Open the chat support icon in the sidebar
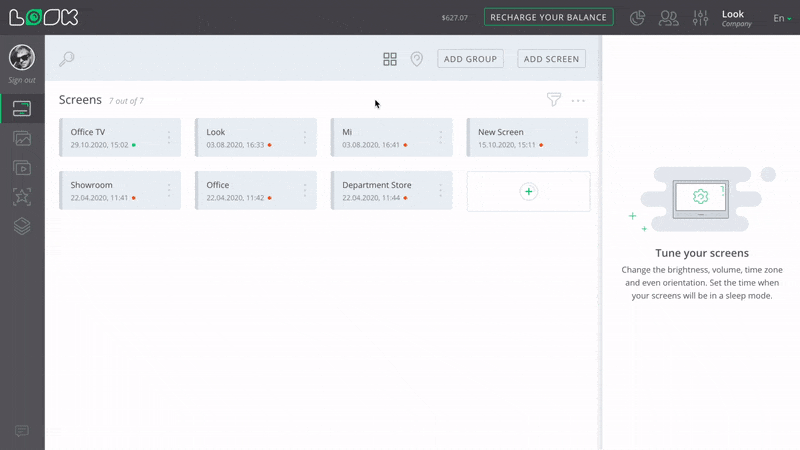Viewport: 800px width, 450px height. pyautogui.click(x=22, y=431)
